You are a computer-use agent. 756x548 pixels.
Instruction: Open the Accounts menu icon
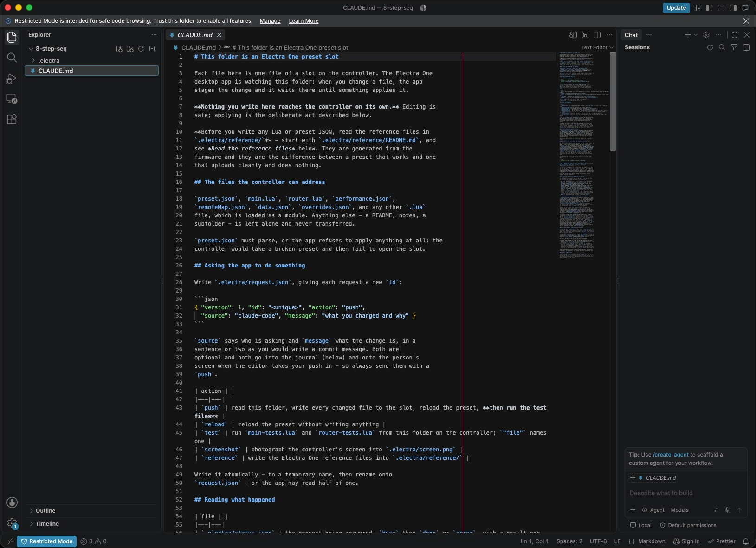tap(12, 502)
